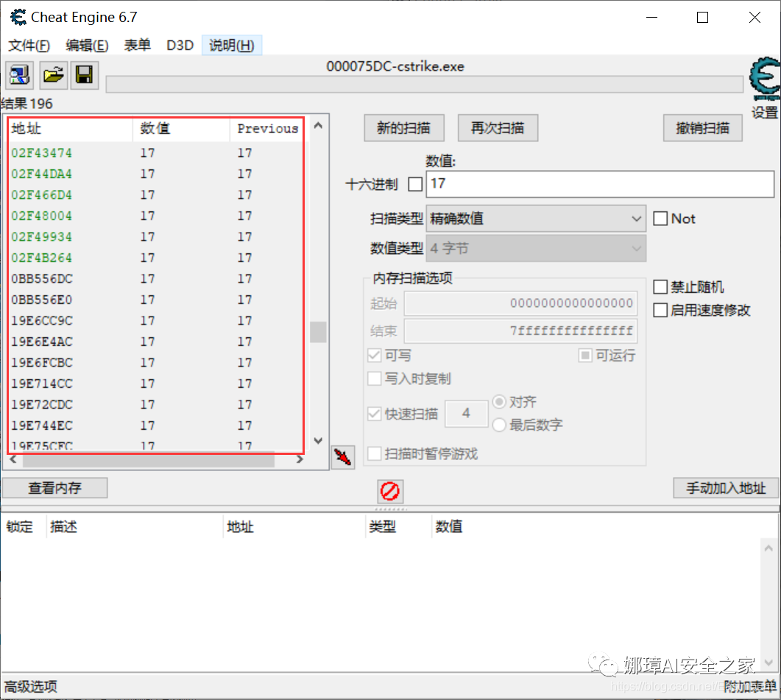Click the 查看内存 button

point(54,488)
